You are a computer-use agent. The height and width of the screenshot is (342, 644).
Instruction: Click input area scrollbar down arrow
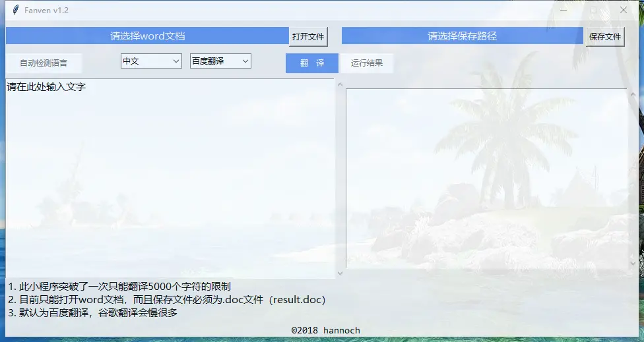[340, 273]
